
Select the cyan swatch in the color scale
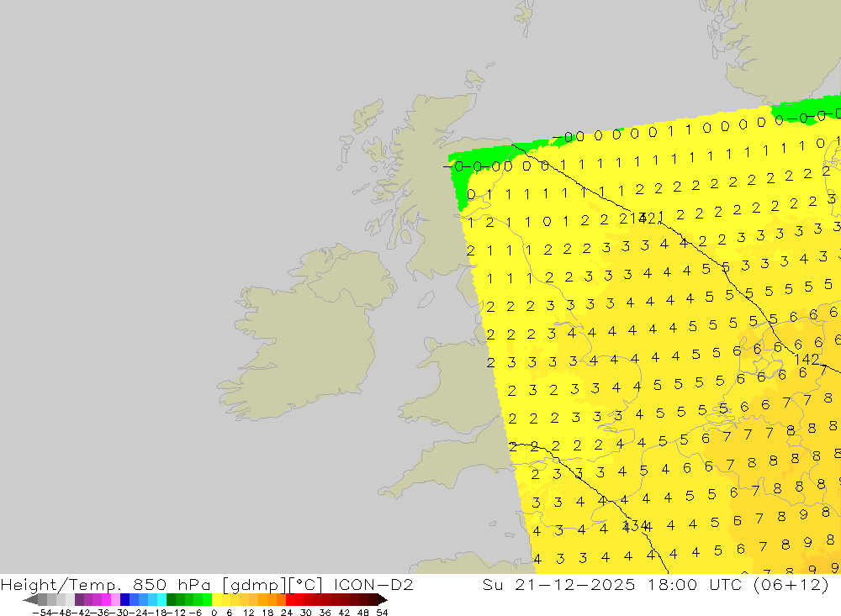161,599
